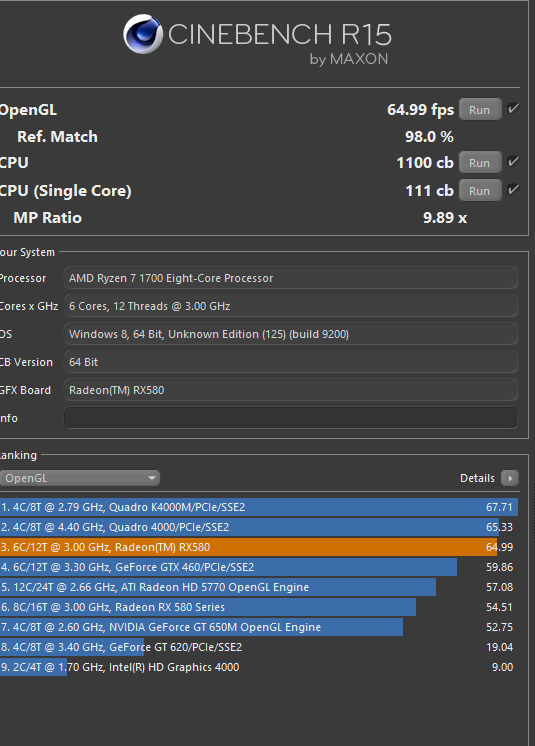Select ranking row 9 Intel HD Graphics 4000
Viewport: 535px width, 746px height.
point(259,667)
